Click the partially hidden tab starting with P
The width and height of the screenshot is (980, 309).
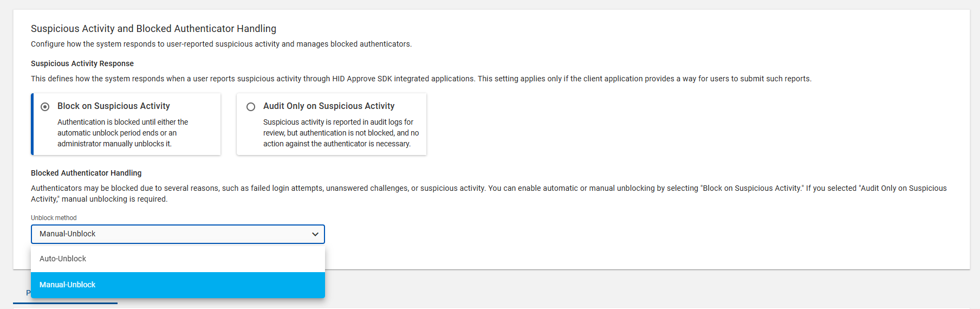pos(28,293)
